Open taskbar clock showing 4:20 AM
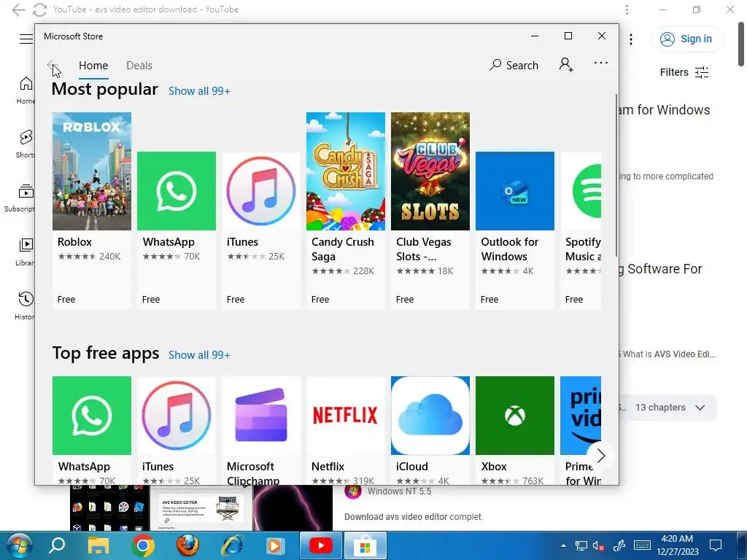 [677, 545]
